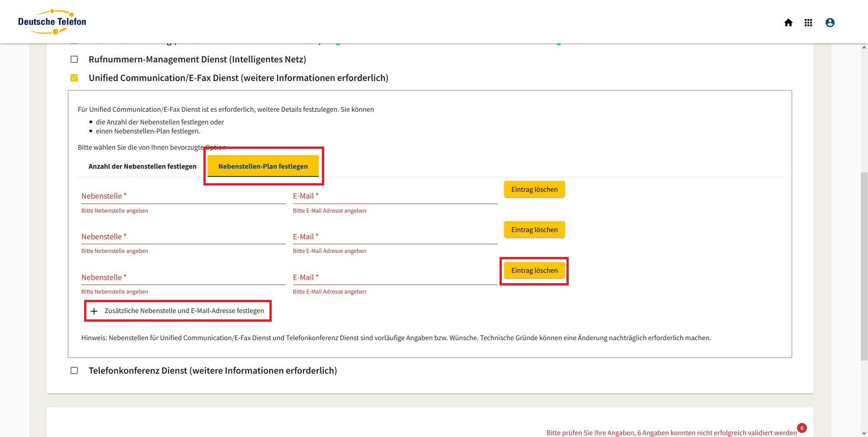Open the home page via house icon
Image resolution: width=868 pixels, height=437 pixels.
[x=788, y=23]
